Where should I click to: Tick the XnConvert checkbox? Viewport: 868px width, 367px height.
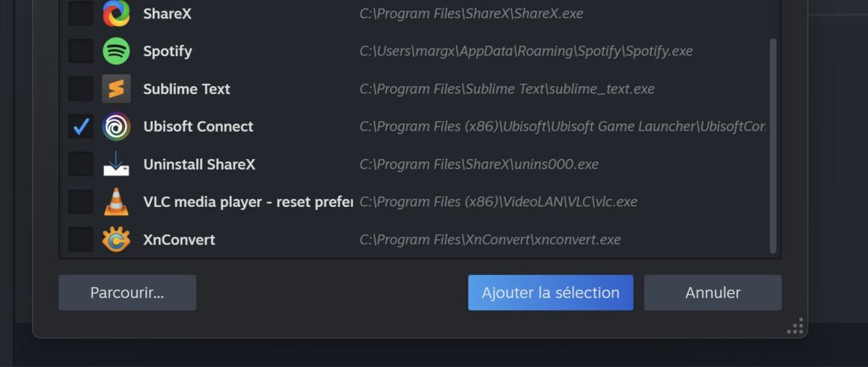point(81,239)
